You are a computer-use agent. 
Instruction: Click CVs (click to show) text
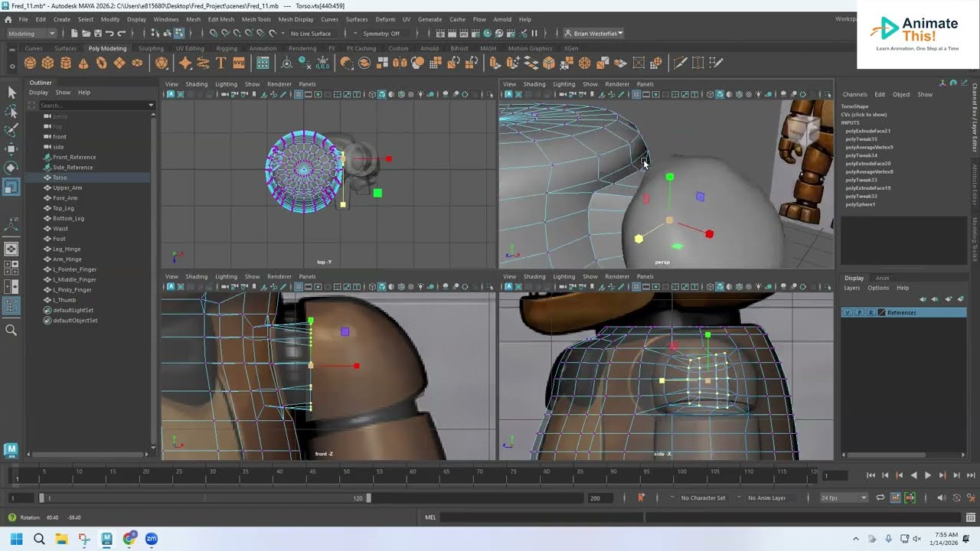[864, 115]
